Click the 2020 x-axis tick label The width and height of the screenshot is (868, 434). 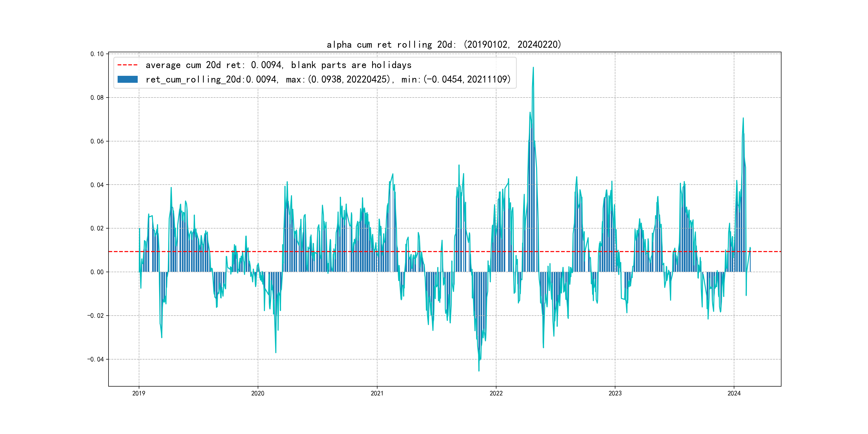click(x=258, y=393)
